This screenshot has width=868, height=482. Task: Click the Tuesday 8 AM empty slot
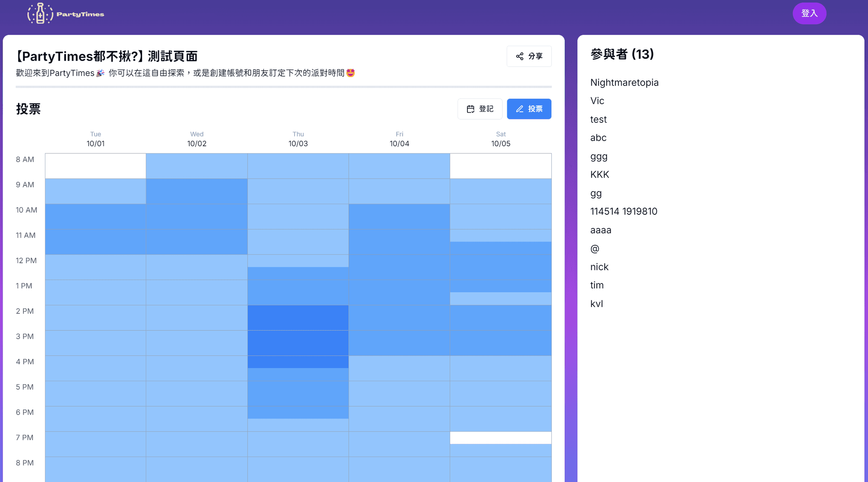pos(96,166)
